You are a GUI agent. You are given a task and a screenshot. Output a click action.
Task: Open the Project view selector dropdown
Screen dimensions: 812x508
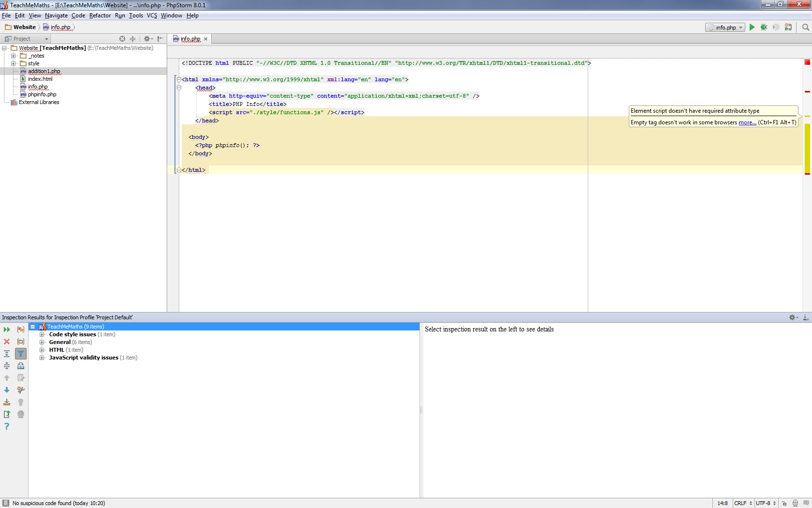pyautogui.click(x=26, y=39)
